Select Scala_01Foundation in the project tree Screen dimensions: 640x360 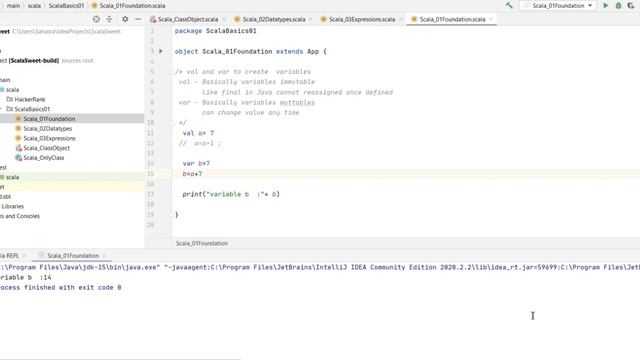[x=49, y=119]
